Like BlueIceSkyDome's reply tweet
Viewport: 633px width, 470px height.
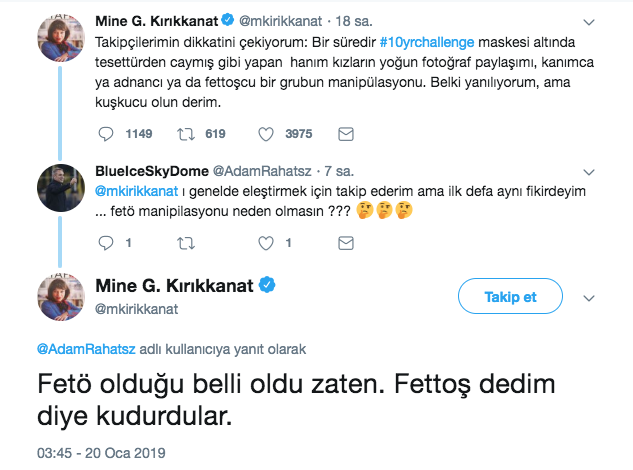[x=266, y=241]
